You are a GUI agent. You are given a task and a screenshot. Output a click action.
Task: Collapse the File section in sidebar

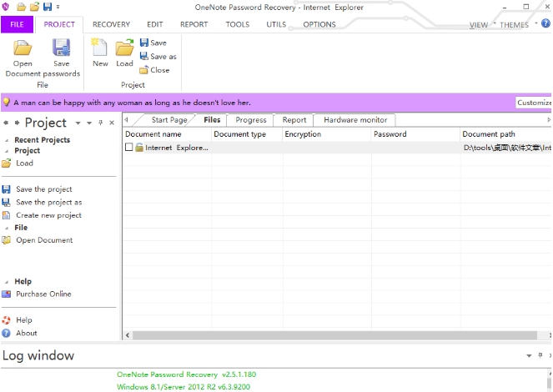pyautogui.click(x=7, y=228)
